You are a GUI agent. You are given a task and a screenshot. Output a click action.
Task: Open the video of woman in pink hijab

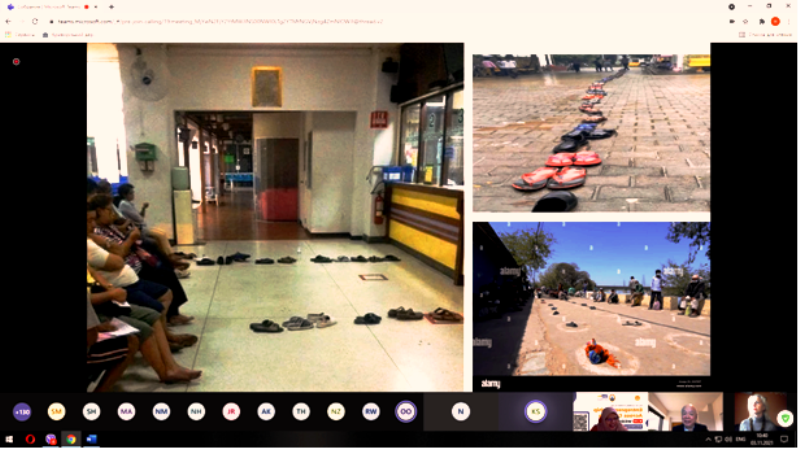[x=610, y=411]
